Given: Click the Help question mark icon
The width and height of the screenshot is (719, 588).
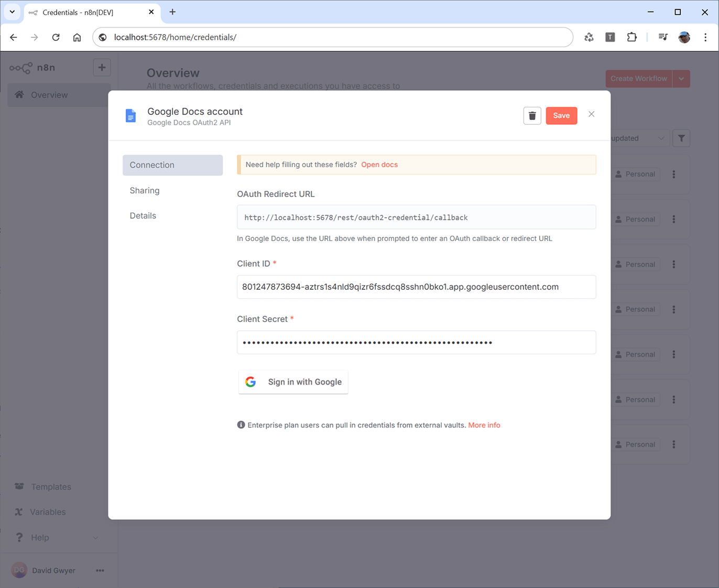Looking at the screenshot, I should [x=19, y=537].
